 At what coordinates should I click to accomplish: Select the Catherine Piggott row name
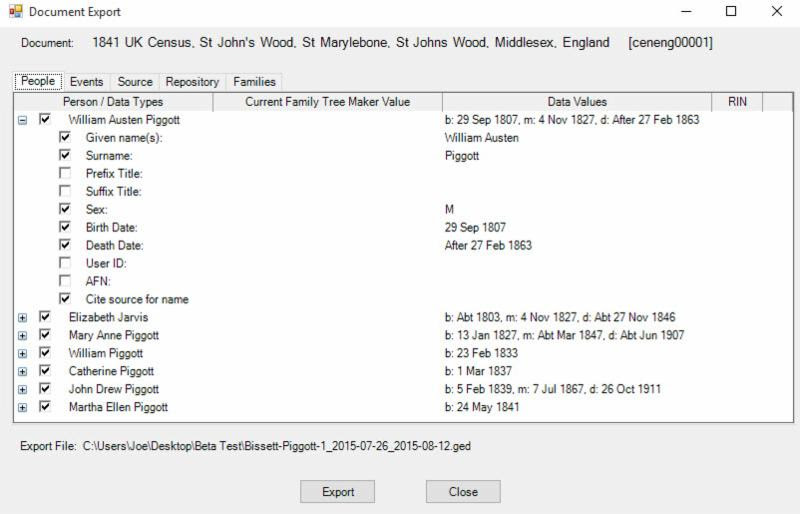click(111, 371)
